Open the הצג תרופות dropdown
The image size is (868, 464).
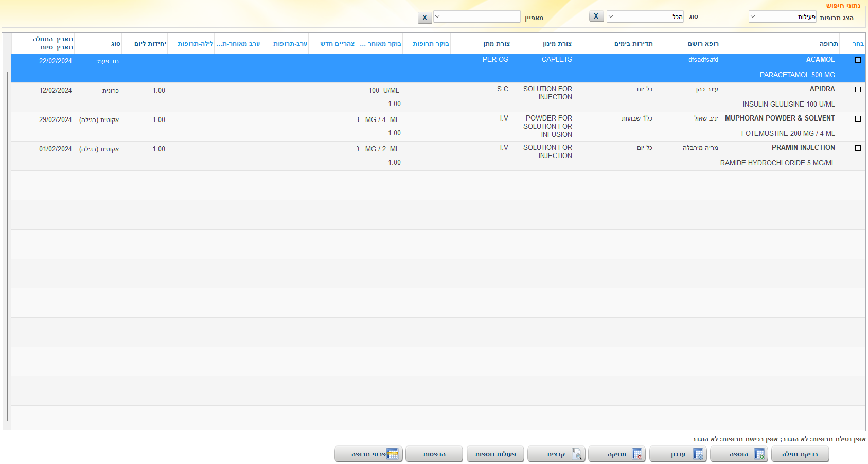[783, 16]
